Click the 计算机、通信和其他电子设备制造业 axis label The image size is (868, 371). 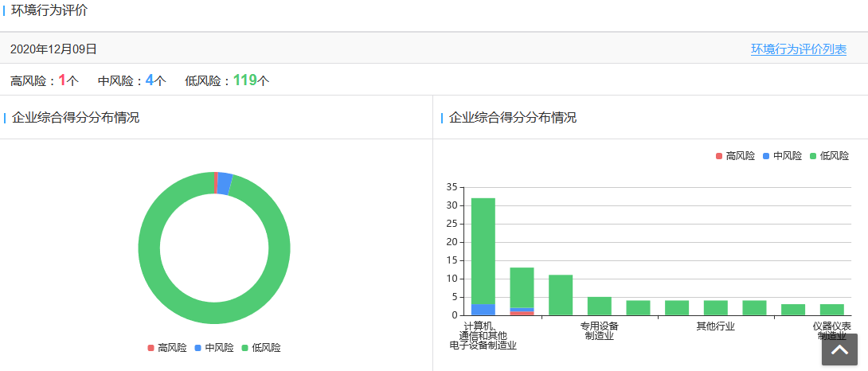483,335
